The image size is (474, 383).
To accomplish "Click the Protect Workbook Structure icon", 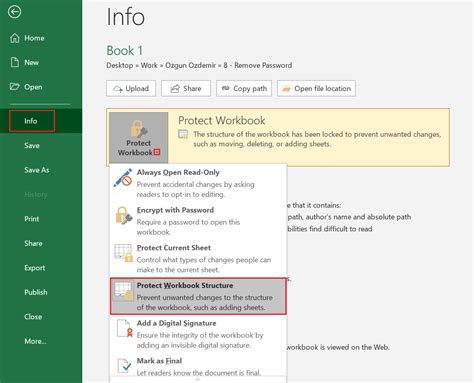I will (123, 291).
